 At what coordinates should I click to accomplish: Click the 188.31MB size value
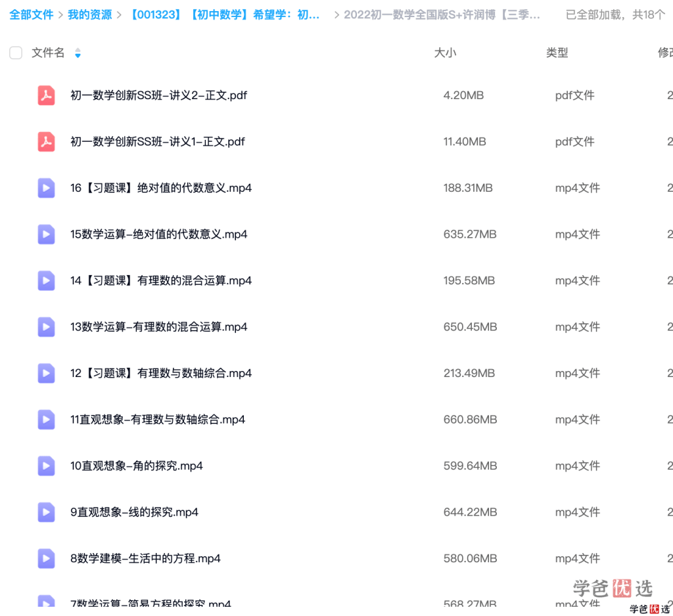tap(468, 188)
